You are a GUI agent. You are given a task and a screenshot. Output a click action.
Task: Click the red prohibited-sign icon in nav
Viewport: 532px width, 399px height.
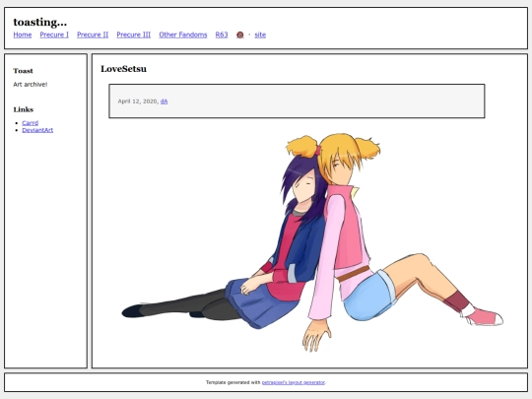coord(239,34)
